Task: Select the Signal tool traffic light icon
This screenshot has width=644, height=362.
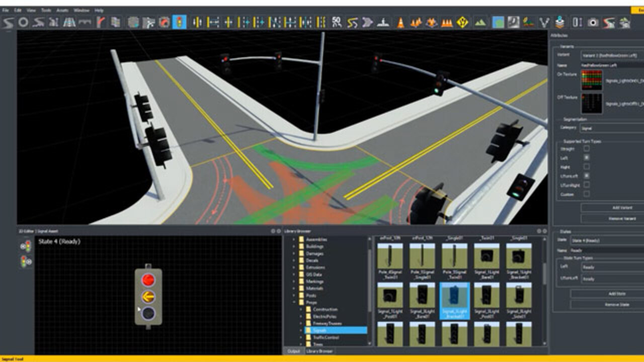Action: click(179, 22)
